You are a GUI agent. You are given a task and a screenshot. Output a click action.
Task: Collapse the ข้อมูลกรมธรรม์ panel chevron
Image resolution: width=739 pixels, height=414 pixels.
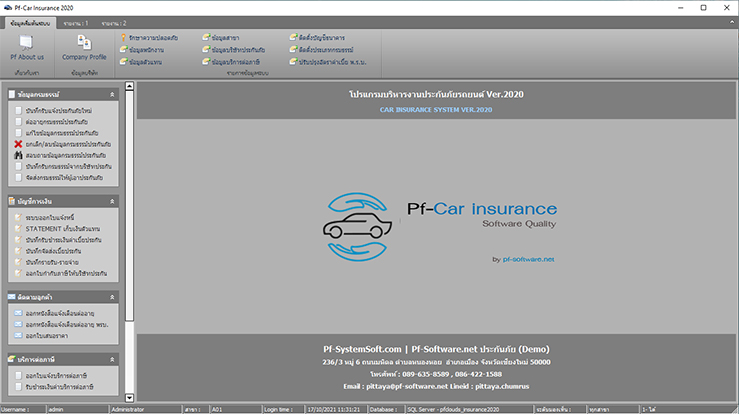tap(112, 94)
